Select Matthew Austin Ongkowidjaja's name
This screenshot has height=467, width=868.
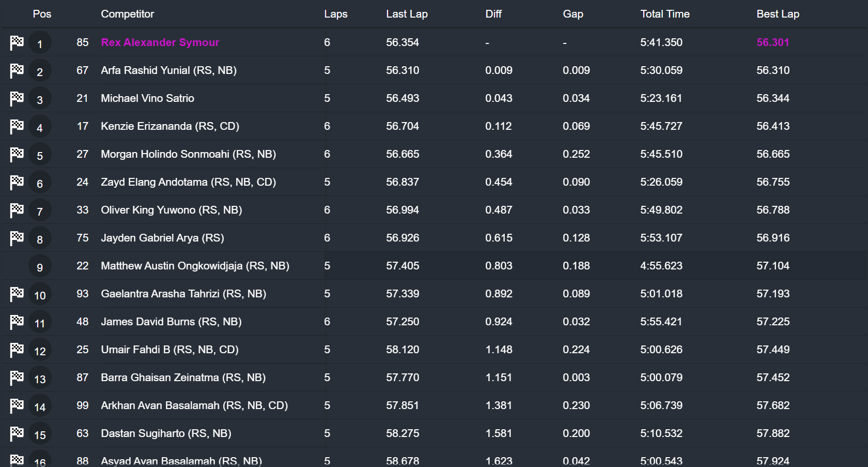195,266
